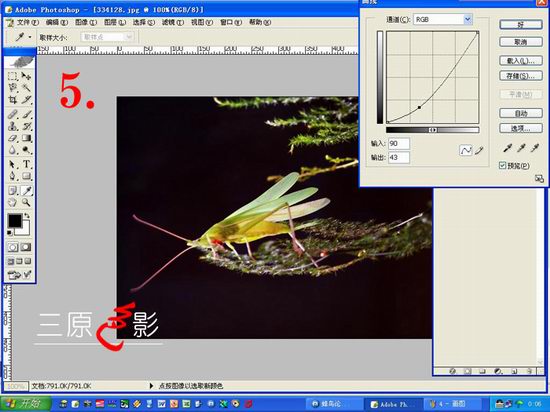Select the Gradient tool
This screenshot has width=550, height=412.
26,138
